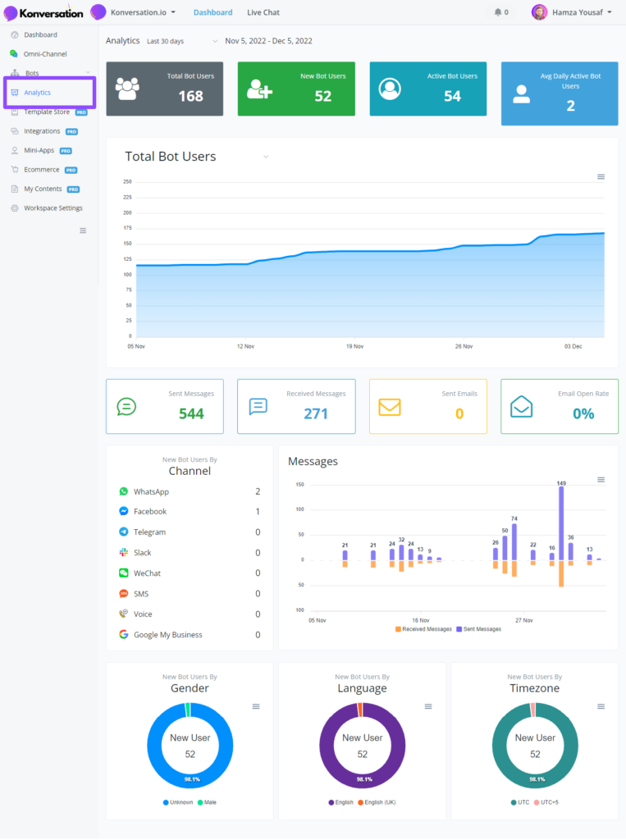
Task: Toggle UTC+5 timezone legend item
Action: [x=546, y=802]
